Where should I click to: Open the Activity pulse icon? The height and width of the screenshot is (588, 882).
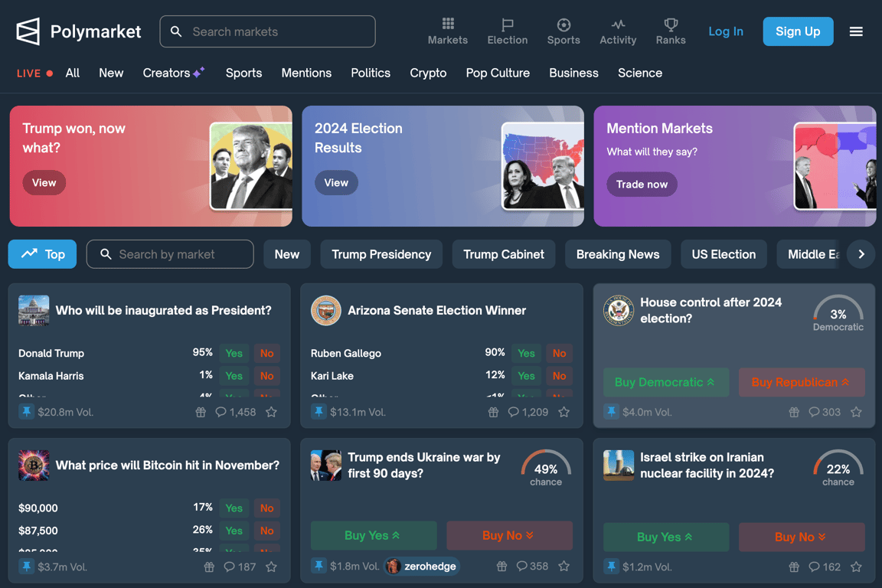[618, 24]
